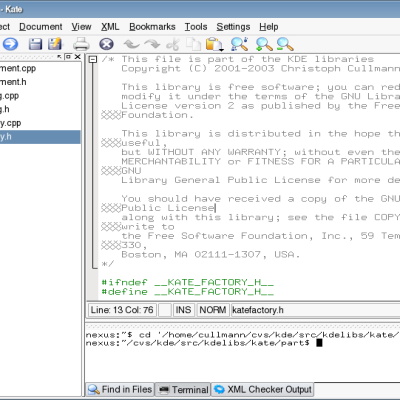The image size is (400, 400).
Task: Toggle INS insert mode in status bar
Action: 183,310
